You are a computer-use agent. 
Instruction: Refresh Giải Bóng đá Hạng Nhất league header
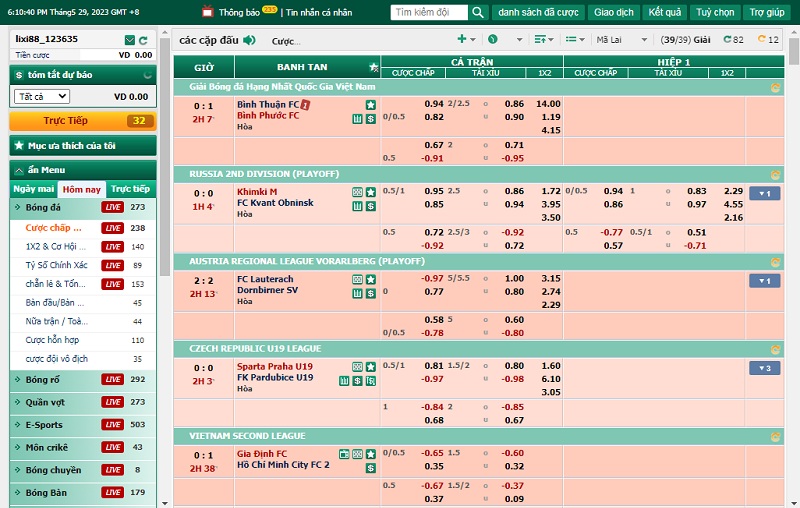tap(775, 88)
